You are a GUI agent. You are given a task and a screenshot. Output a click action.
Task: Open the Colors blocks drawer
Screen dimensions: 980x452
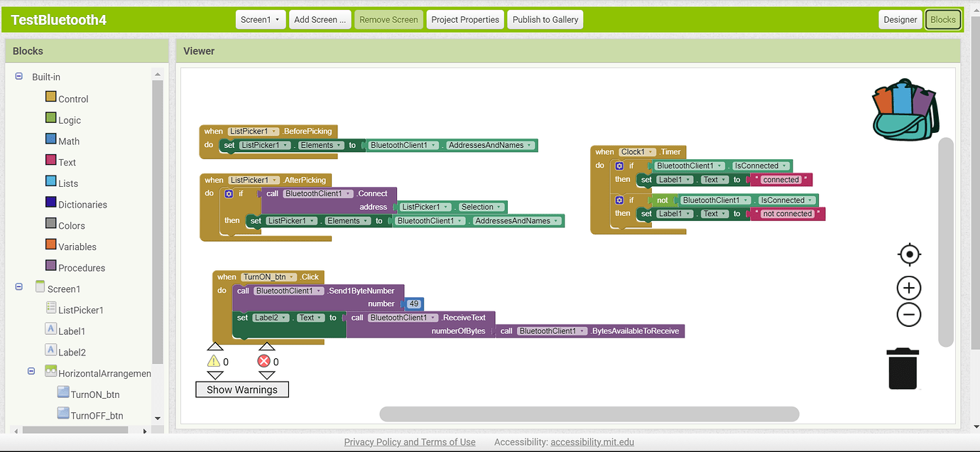[x=73, y=225]
